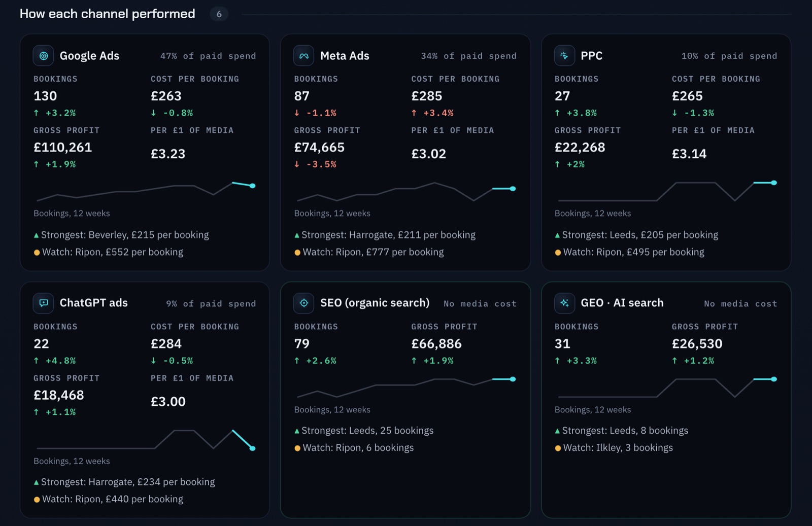The width and height of the screenshot is (812, 526).
Task: Click Google Ads gross profit £110,261
Action: tap(63, 147)
